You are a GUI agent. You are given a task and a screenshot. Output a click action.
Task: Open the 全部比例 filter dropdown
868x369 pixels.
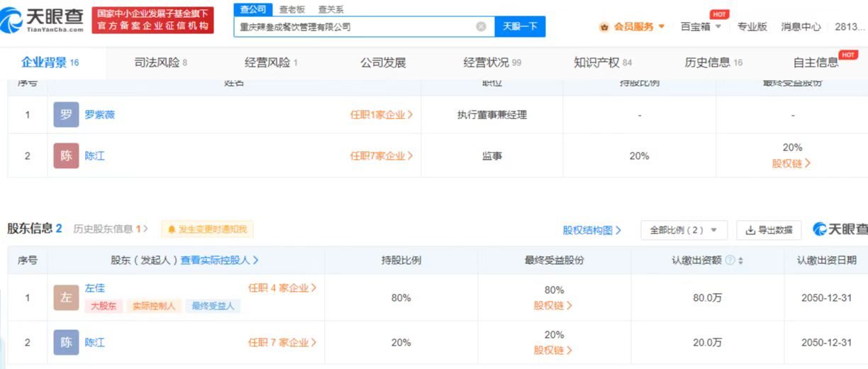[x=684, y=230]
